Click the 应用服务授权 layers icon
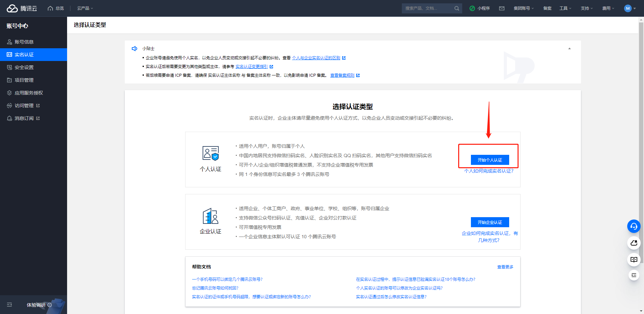 (9, 93)
